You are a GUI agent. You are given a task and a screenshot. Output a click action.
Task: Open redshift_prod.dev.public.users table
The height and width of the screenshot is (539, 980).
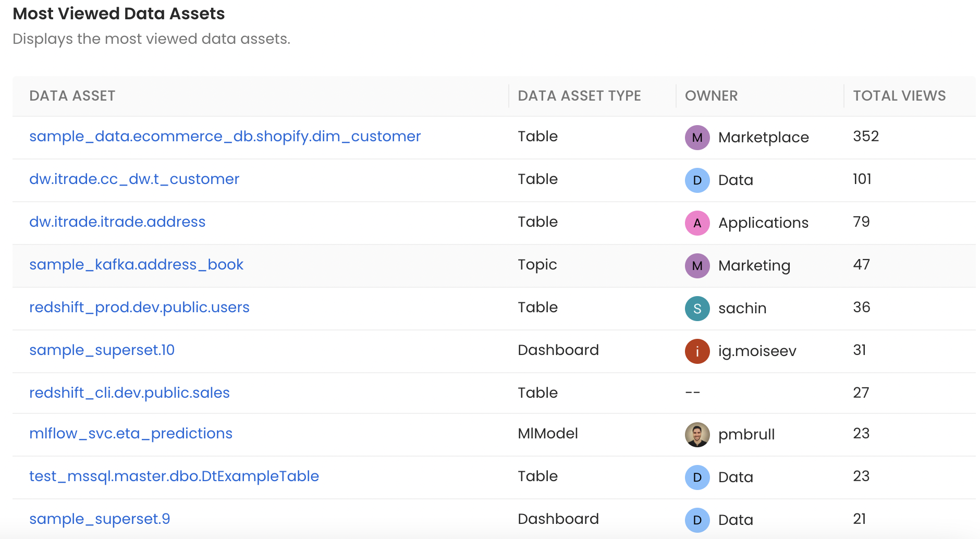[x=139, y=308]
